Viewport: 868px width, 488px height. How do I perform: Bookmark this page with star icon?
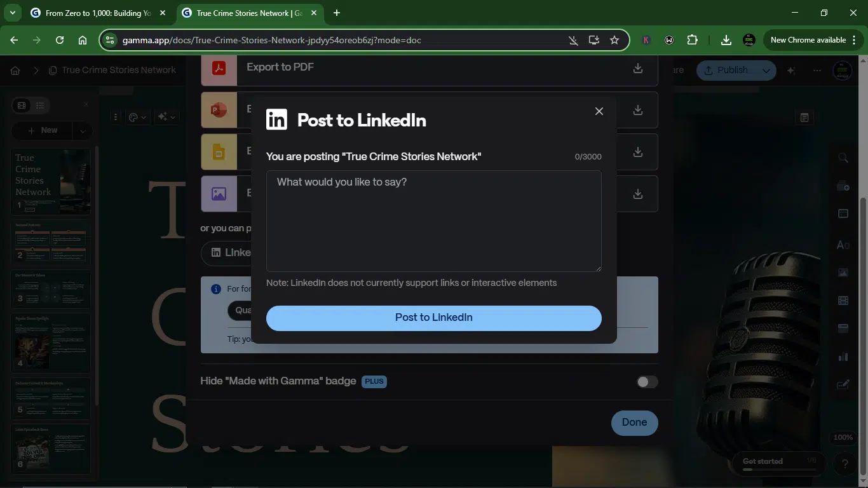[x=614, y=40]
